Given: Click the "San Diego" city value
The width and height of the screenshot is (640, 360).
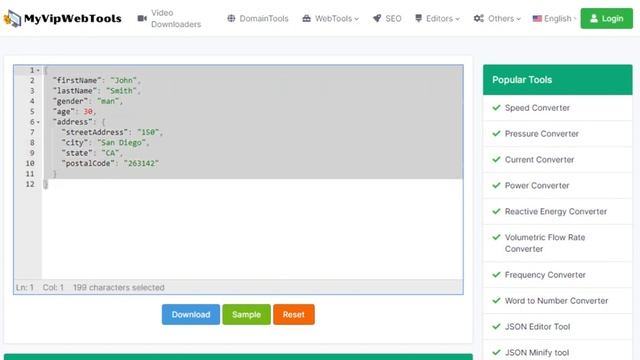Looking at the screenshot, I should pos(121,143).
